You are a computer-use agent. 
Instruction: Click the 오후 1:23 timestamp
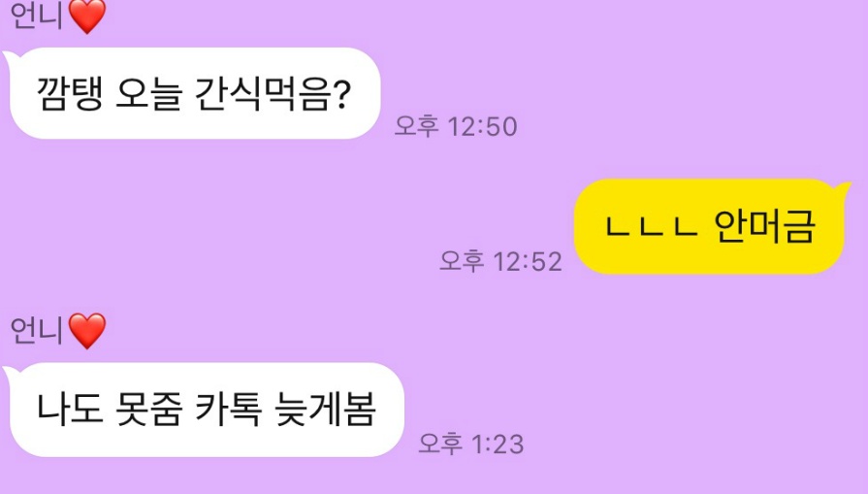(x=470, y=444)
